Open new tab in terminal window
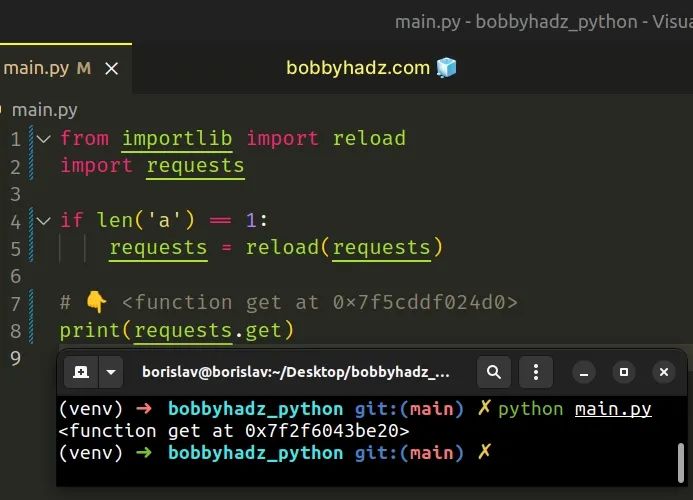693x500 pixels. [81, 372]
